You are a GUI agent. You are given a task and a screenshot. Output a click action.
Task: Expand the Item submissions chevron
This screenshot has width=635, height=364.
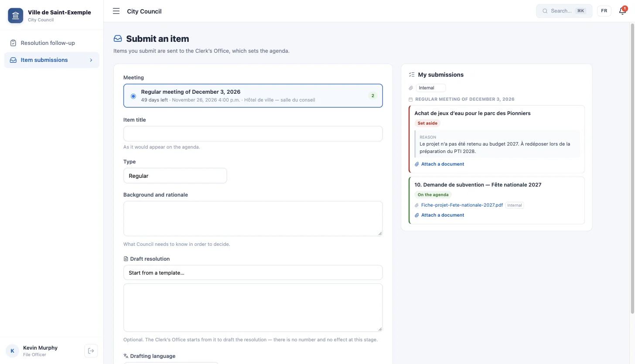pyautogui.click(x=91, y=60)
